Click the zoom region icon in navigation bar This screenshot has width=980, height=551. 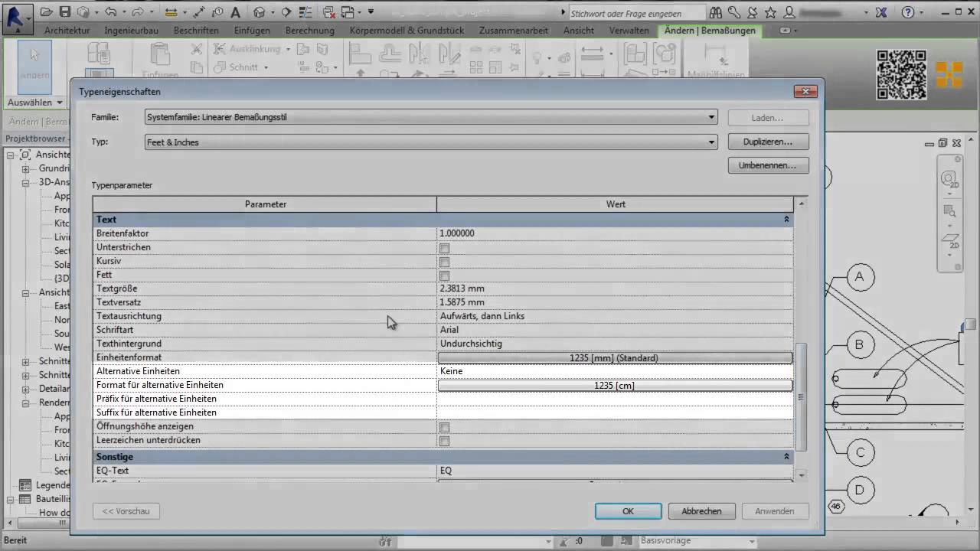[x=950, y=212]
